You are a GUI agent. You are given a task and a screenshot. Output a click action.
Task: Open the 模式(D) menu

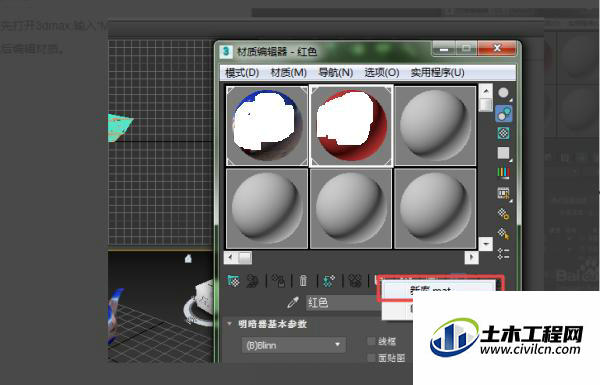[242, 72]
